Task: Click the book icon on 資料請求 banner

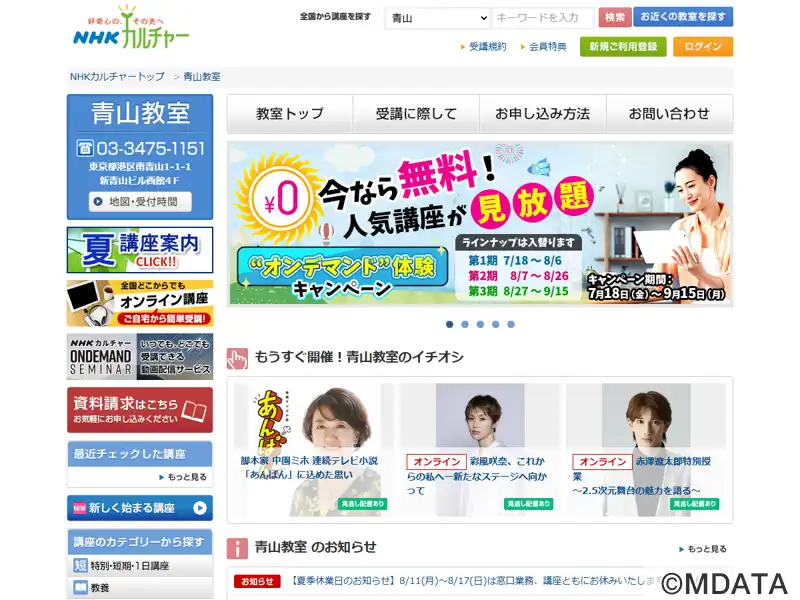Action: 194,411
